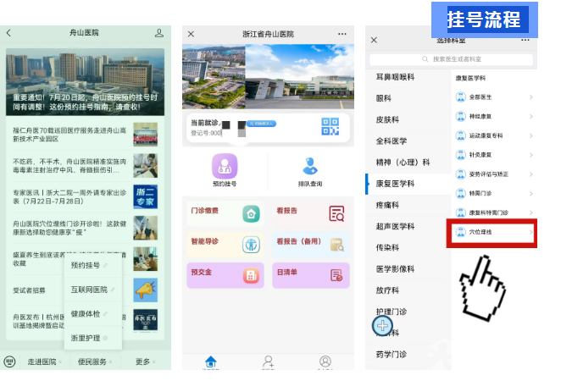This screenshot has width=561, height=392.
Task: Select 康复医学科 department
Action: [408, 184]
